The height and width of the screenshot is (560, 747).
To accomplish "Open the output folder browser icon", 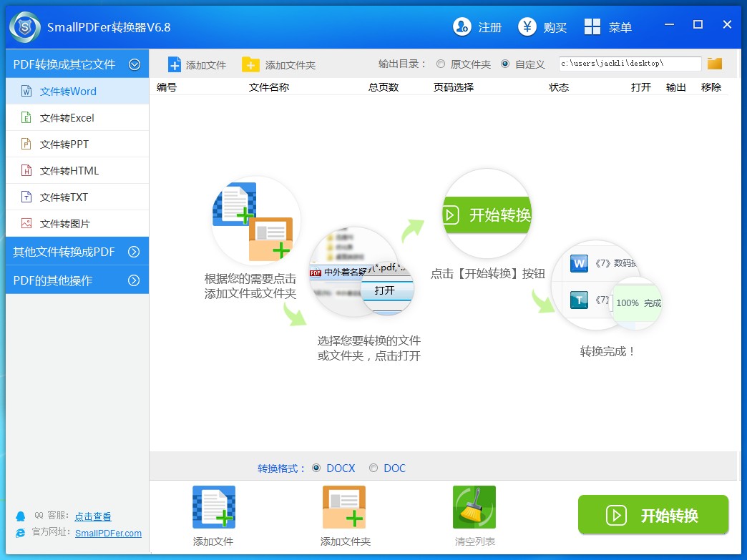I will [x=714, y=63].
